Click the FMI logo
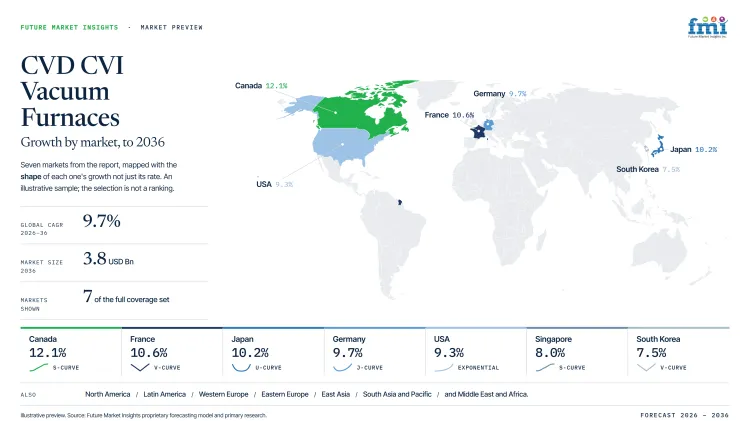750x421 pixels. 707,27
